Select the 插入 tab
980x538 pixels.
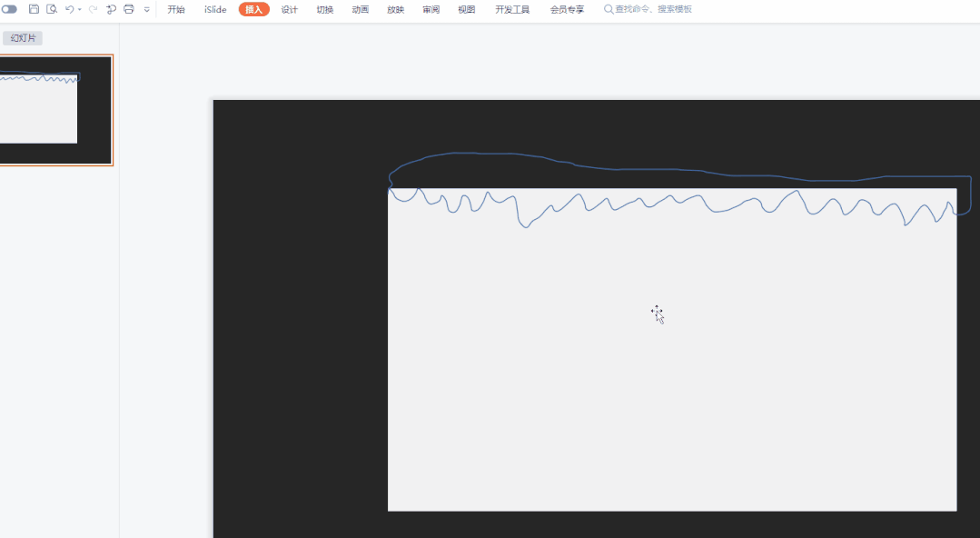click(253, 9)
